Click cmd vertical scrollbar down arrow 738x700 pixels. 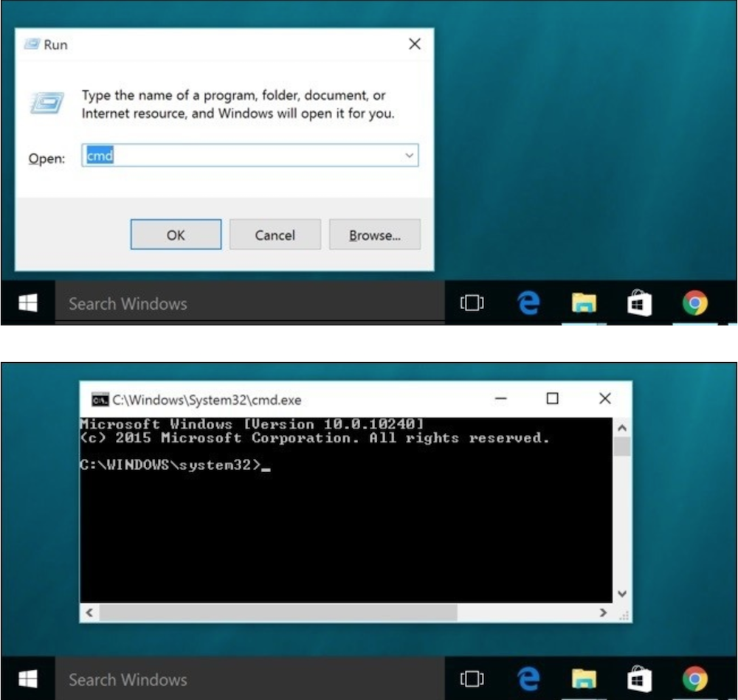(621, 594)
